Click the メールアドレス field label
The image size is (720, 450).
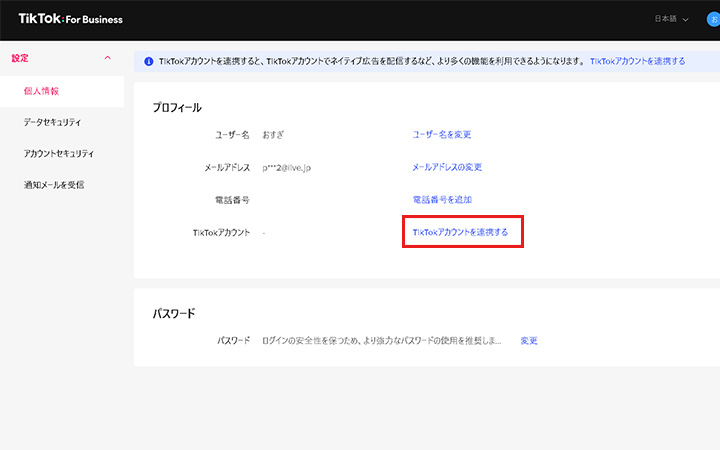[x=227, y=168]
